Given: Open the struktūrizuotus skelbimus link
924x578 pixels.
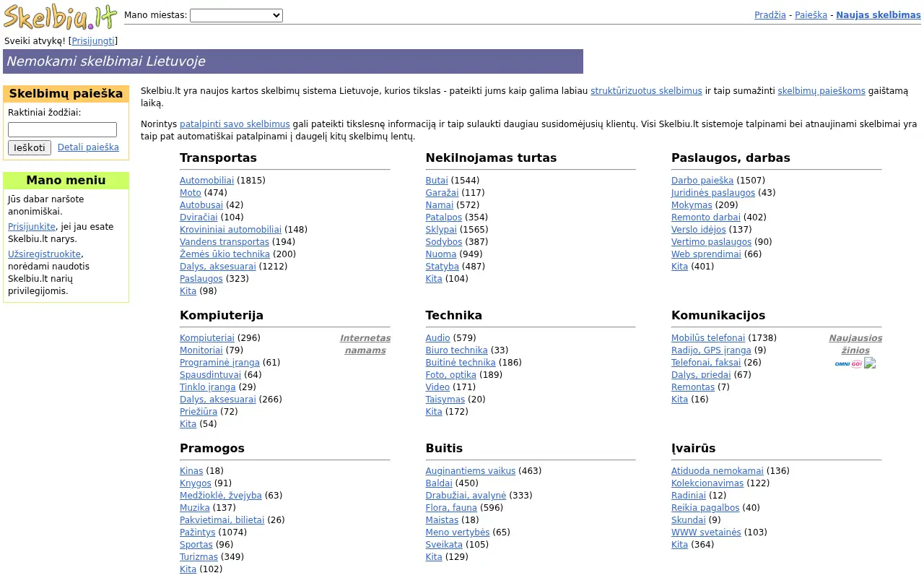Looking at the screenshot, I should tap(646, 91).
